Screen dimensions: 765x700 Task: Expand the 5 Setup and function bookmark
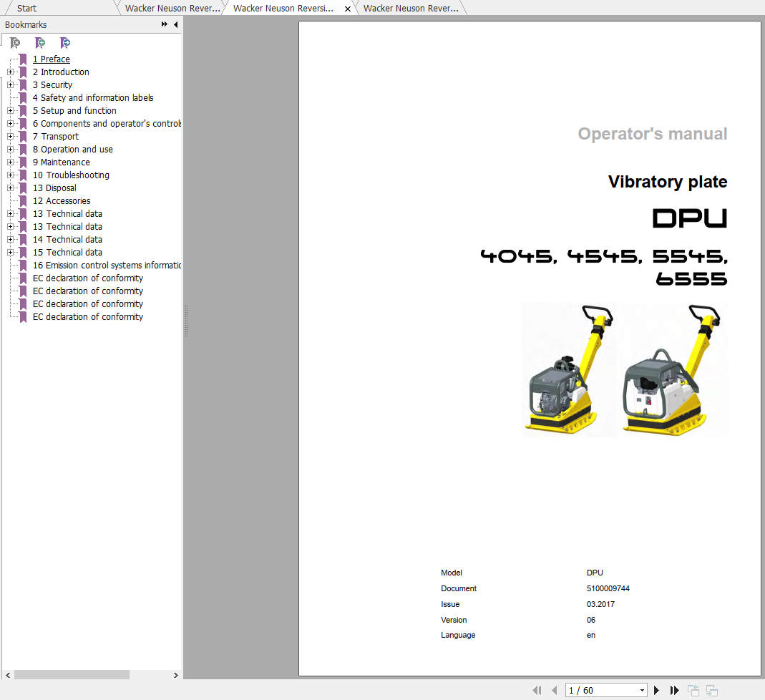[10, 111]
